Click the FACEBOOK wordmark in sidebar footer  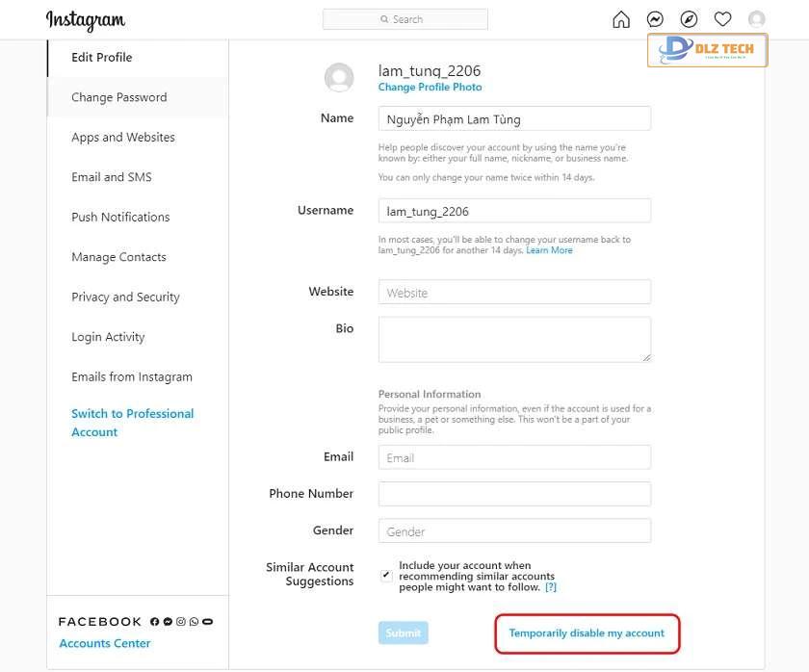pos(99,622)
